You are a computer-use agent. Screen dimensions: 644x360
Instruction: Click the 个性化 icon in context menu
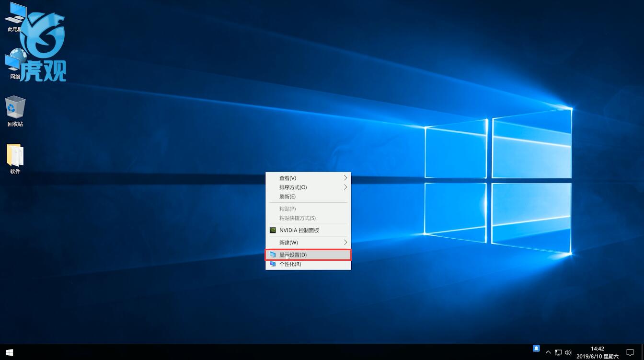point(273,264)
